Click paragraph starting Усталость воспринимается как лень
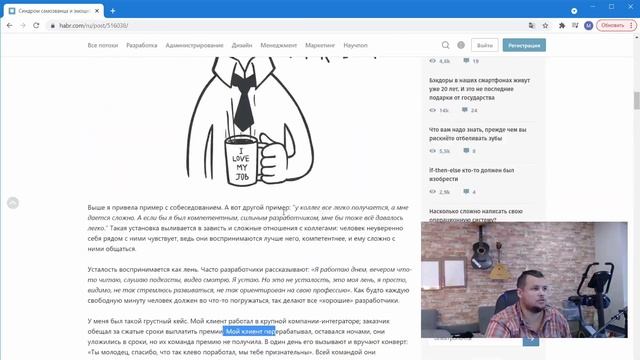Screen dimensions: 640x360 point(249,285)
